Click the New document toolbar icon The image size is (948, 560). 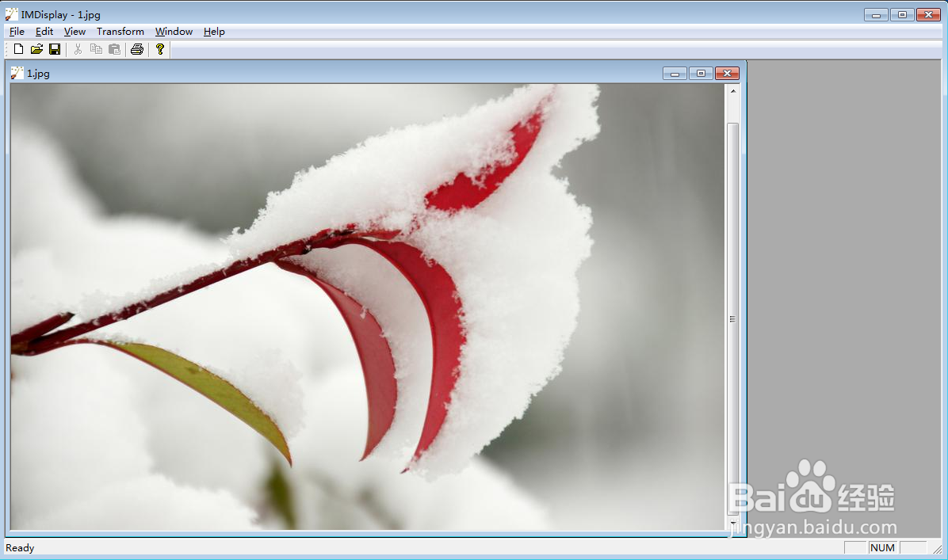(18, 50)
